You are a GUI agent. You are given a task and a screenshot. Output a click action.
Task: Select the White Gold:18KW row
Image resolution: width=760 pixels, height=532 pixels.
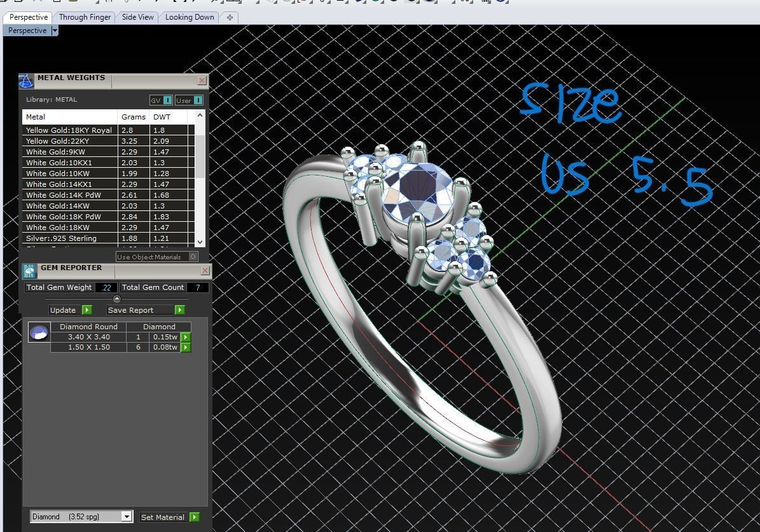109,228
